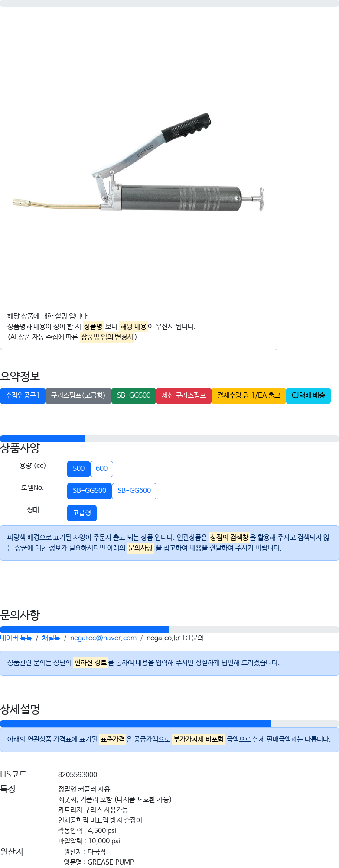Screen dimensions: 339x868
Task: Choose the 600 cc capacity option
Action: click(x=102, y=469)
